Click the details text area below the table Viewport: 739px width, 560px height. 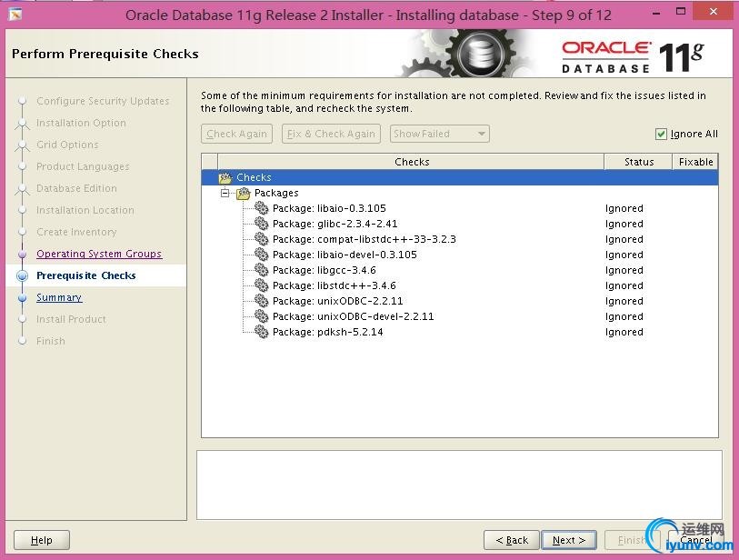pyautogui.click(x=459, y=485)
